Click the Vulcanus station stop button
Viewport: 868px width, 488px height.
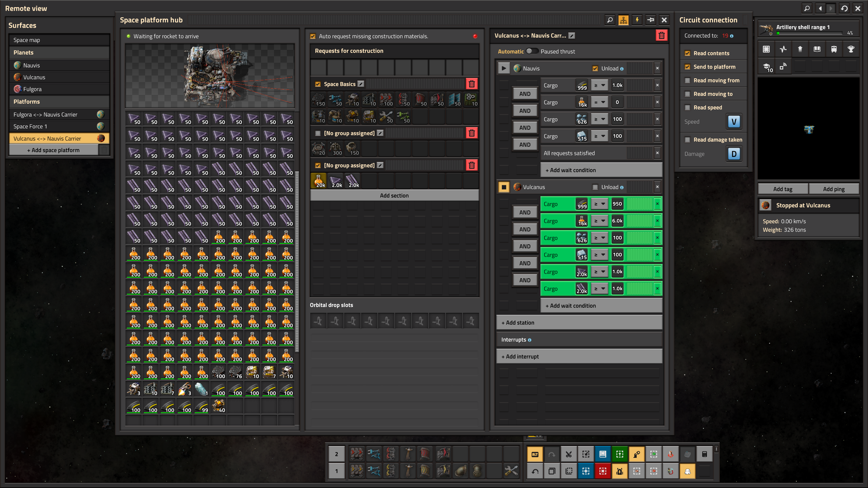[504, 187]
